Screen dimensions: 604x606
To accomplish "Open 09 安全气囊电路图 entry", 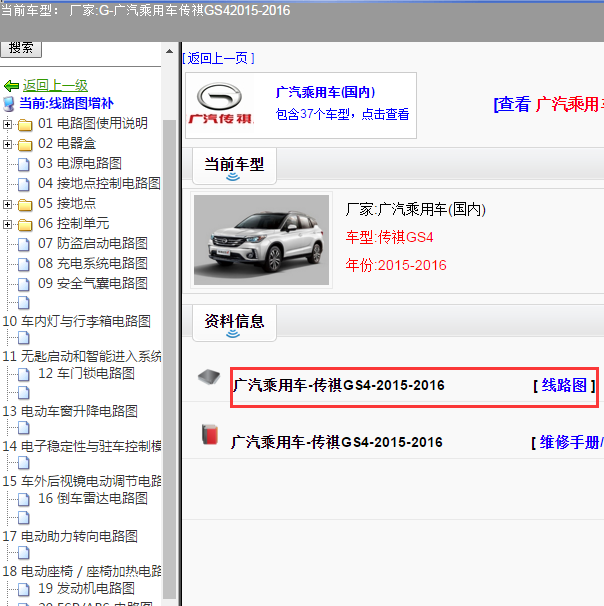I will pos(93,284).
